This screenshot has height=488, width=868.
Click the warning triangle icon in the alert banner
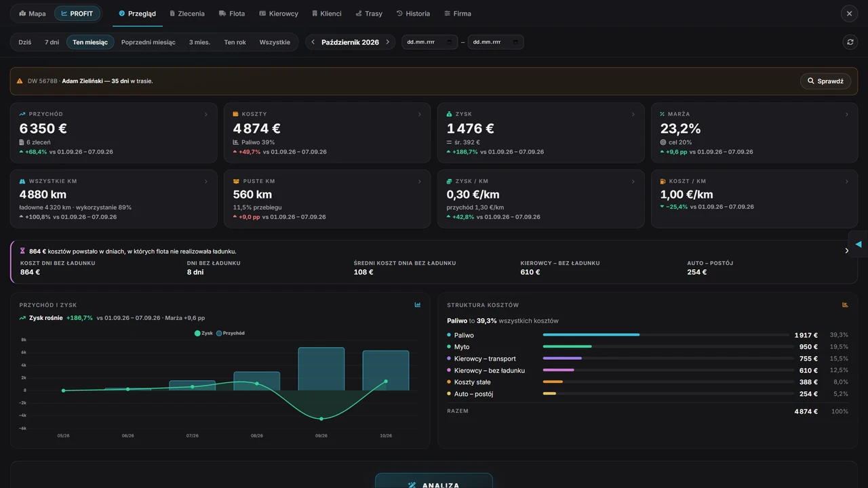20,81
